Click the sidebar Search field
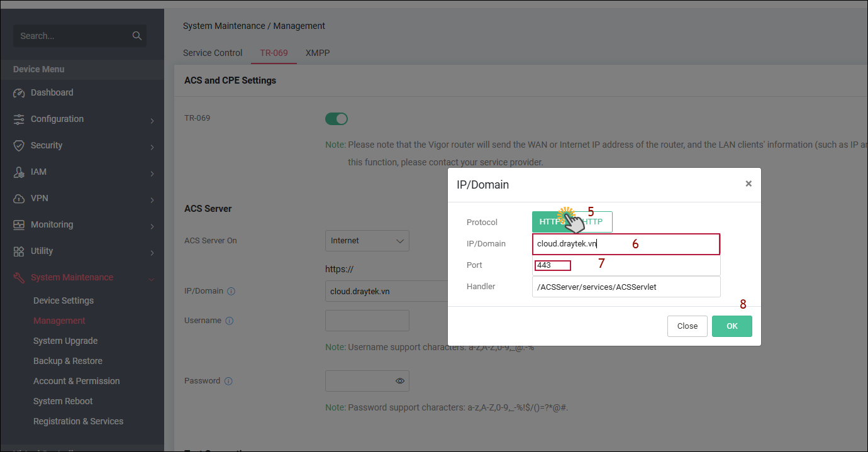The height and width of the screenshot is (452, 868). click(x=80, y=36)
